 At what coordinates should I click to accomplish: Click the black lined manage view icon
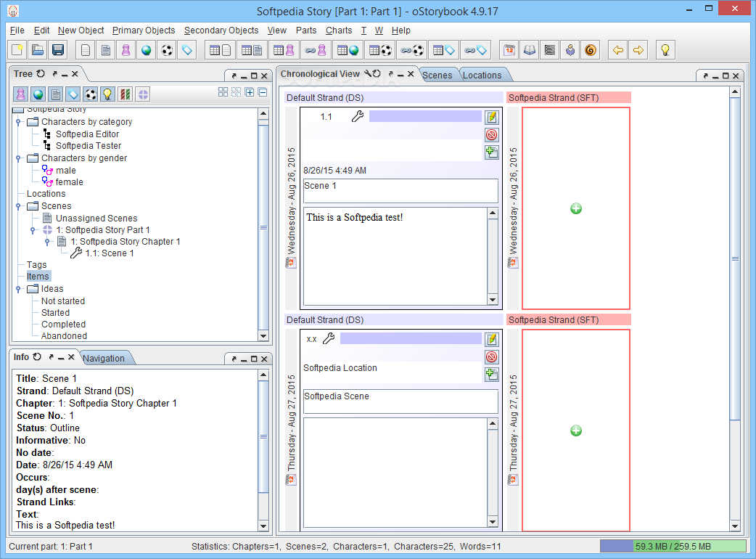pos(550,49)
